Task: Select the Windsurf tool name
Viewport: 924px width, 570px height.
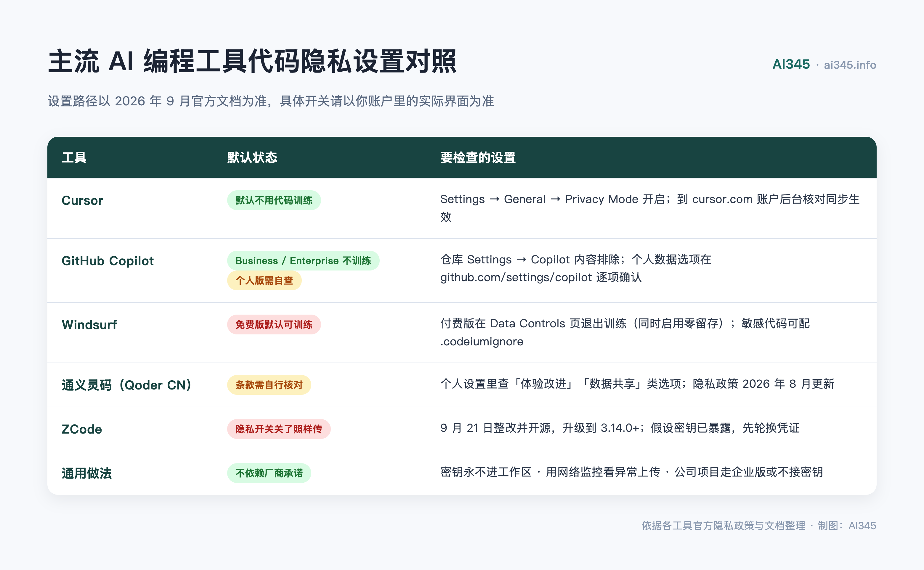Action: point(89,325)
